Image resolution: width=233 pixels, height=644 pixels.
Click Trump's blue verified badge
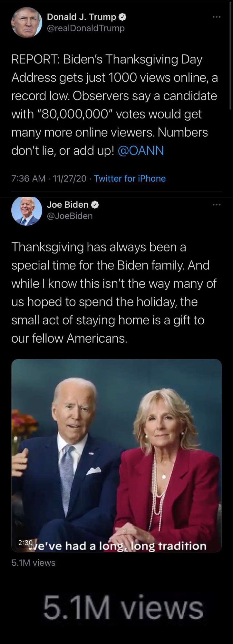coord(123,17)
